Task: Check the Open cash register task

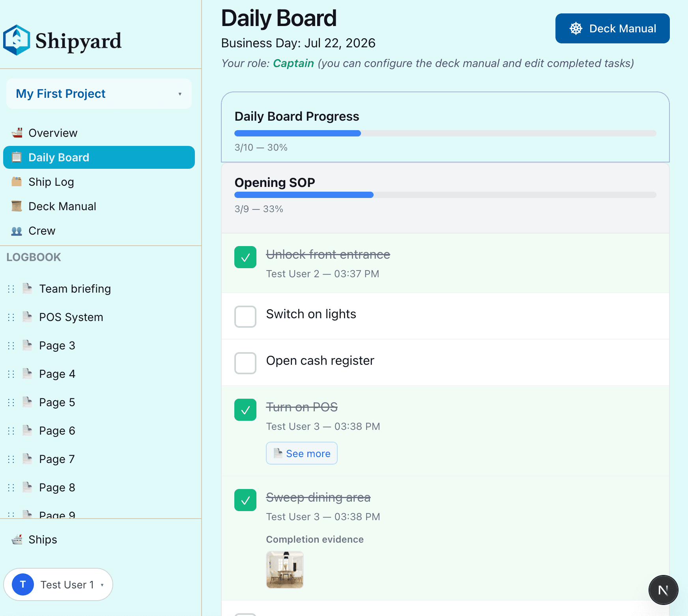Action: [245, 363]
